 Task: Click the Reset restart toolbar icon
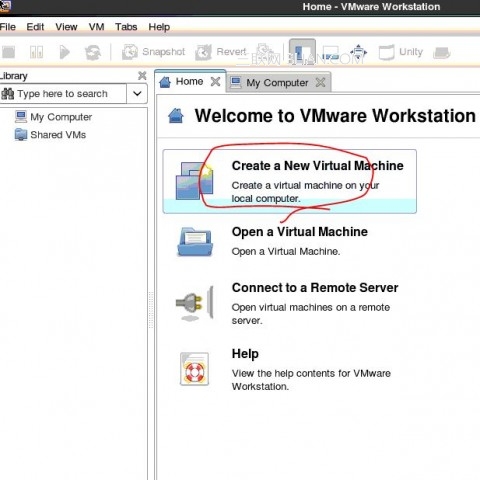tap(93, 52)
